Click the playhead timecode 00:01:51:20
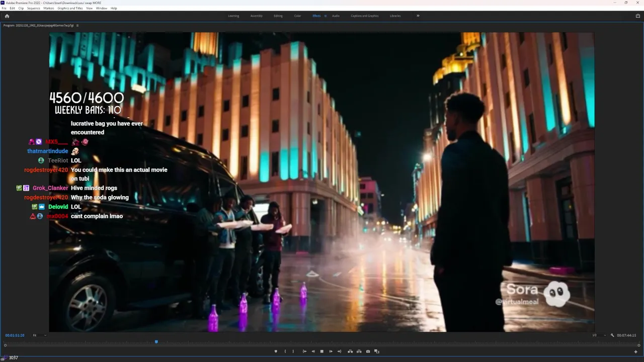This screenshot has width=644, height=362. click(x=15, y=335)
